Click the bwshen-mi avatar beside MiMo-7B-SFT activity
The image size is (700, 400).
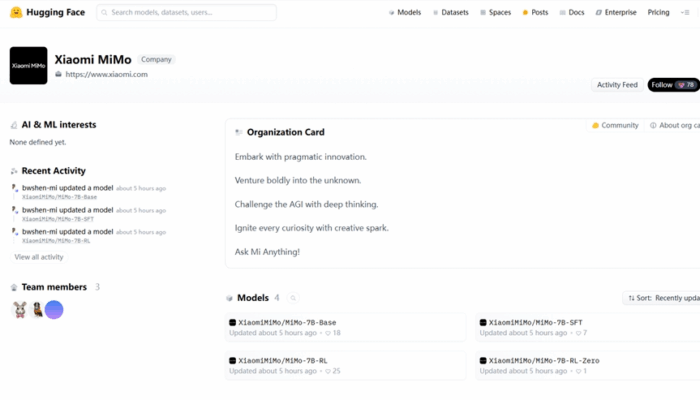coord(15,210)
